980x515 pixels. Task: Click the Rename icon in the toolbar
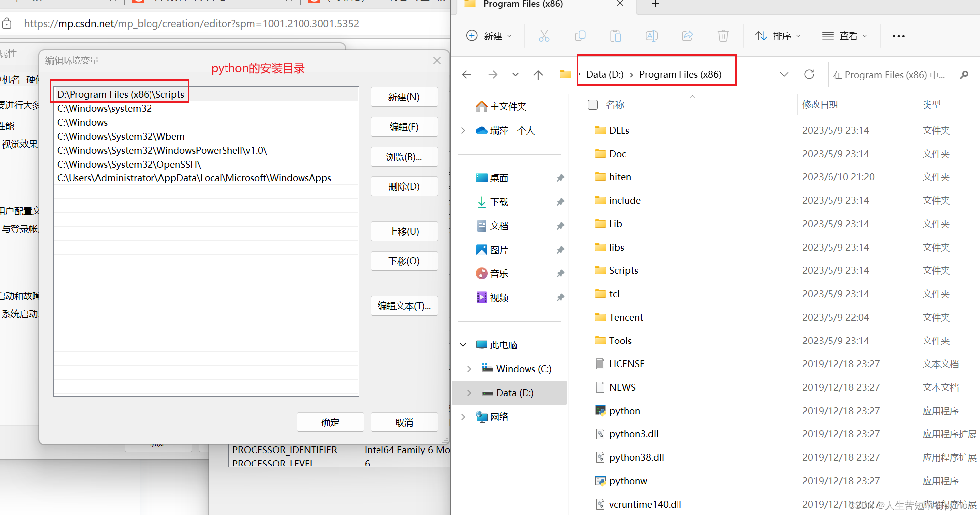coord(651,35)
